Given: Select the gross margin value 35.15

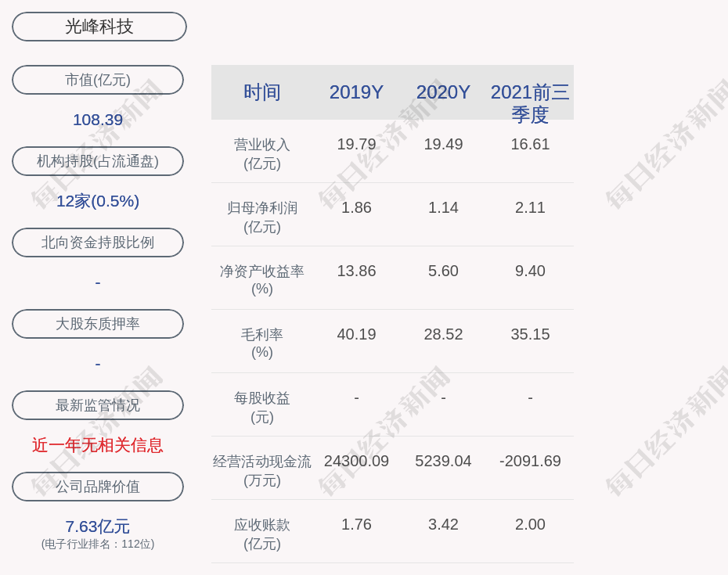Looking at the screenshot, I should 530,334.
